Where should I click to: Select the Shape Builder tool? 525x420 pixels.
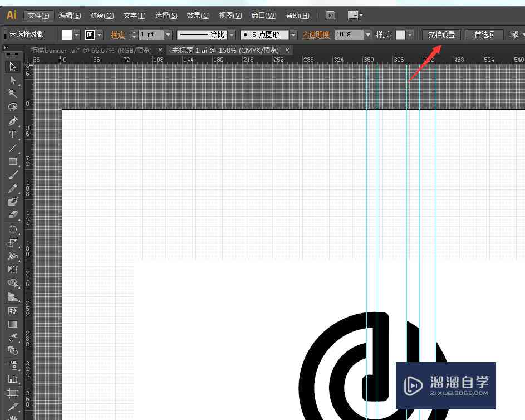pyautogui.click(x=13, y=284)
